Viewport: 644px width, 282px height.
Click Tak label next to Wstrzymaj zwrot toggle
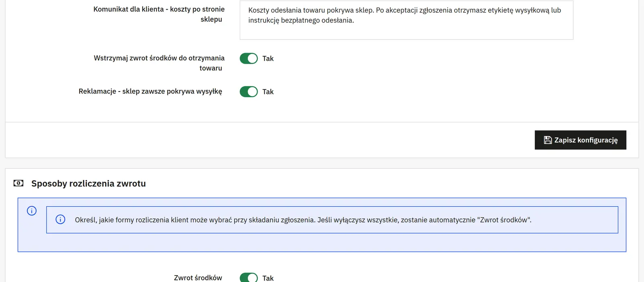click(268, 58)
